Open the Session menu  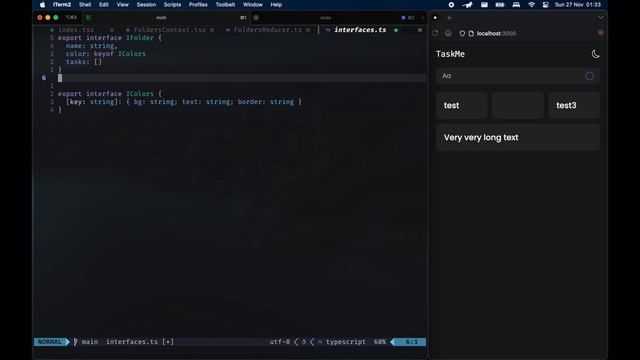point(146,5)
